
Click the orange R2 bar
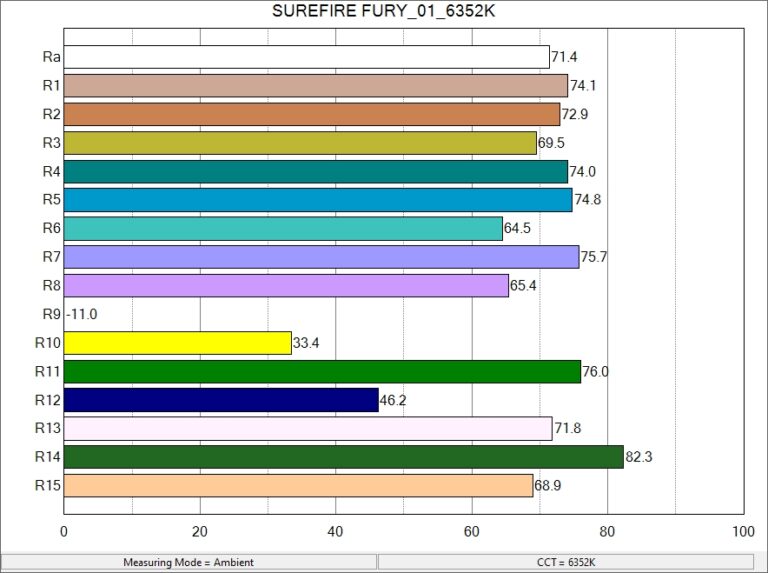tap(312, 114)
